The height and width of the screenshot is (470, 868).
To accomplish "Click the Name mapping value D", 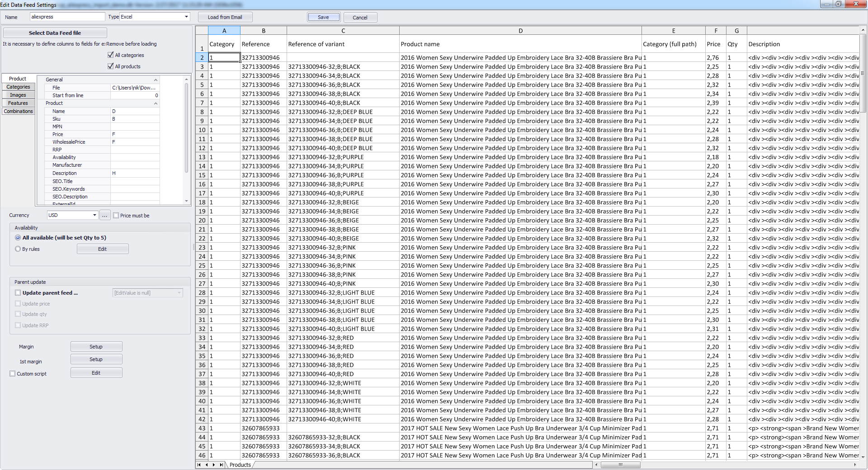I will [x=135, y=111].
